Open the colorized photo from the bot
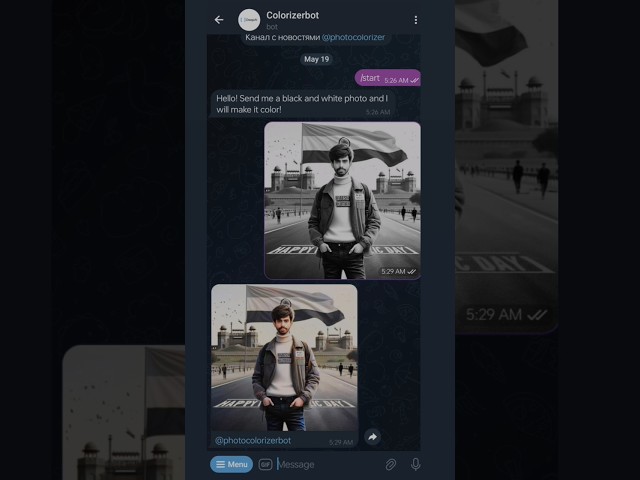This screenshot has width=640, height=480. pyautogui.click(x=284, y=358)
